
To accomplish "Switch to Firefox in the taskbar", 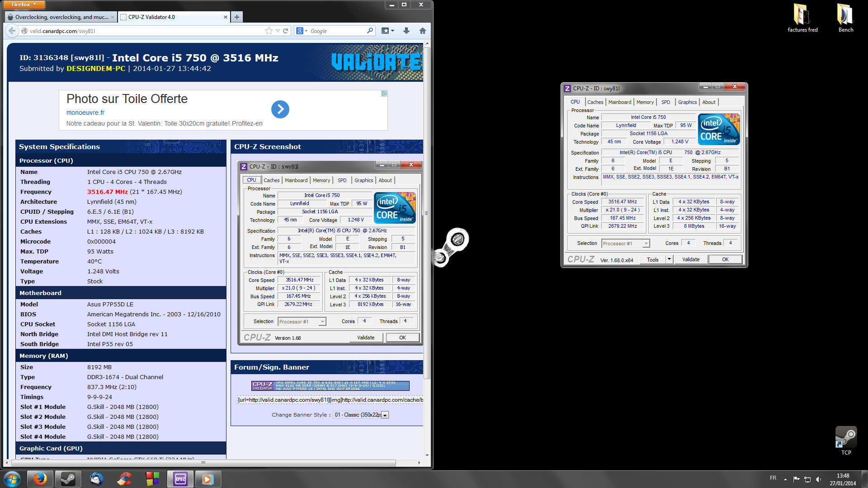I will click(40, 479).
